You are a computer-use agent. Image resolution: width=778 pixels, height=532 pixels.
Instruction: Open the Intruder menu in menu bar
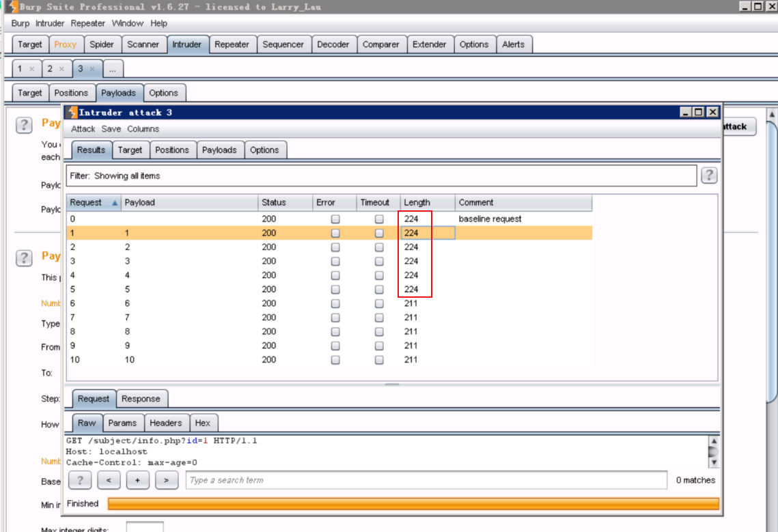(x=50, y=23)
